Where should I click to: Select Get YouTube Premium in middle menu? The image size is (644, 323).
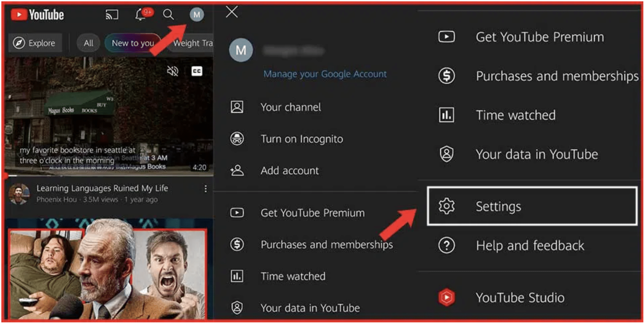click(x=312, y=213)
